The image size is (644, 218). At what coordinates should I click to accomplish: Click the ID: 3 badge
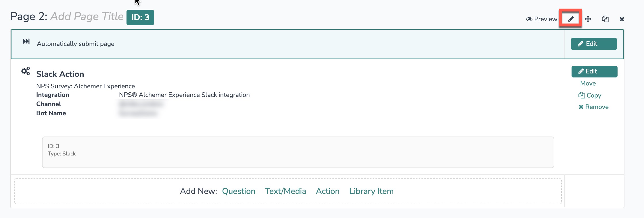point(140,17)
